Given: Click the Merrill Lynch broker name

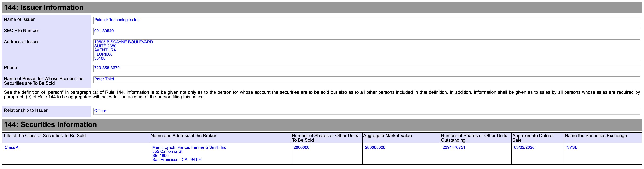Looking at the screenshot, I should (x=189, y=147).
